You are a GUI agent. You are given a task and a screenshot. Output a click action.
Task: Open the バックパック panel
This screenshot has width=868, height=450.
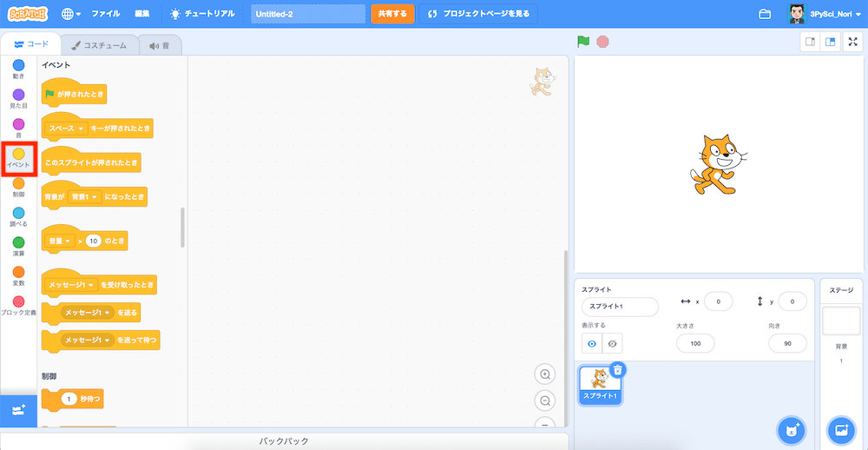click(285, 441)
